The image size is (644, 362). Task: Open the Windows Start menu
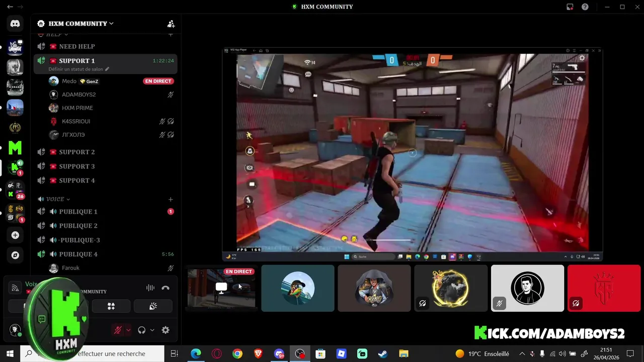click(10, 353)
